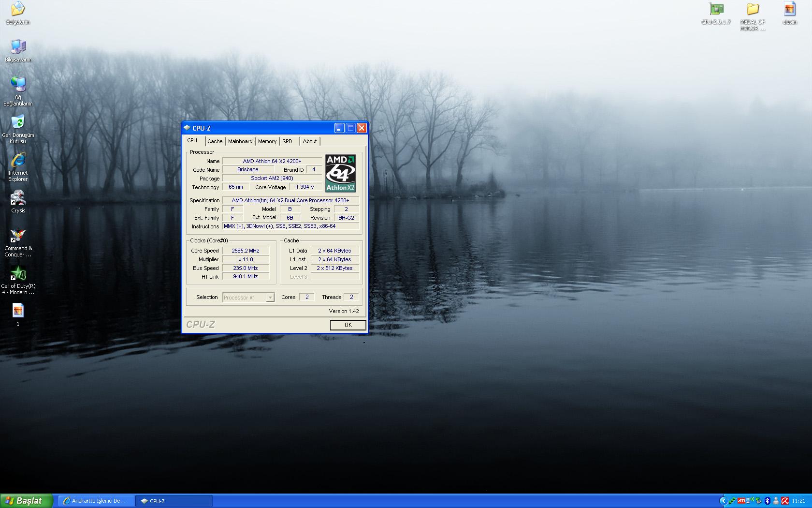
Task: Switch to the CPU tab
Action: pos(192,141)
